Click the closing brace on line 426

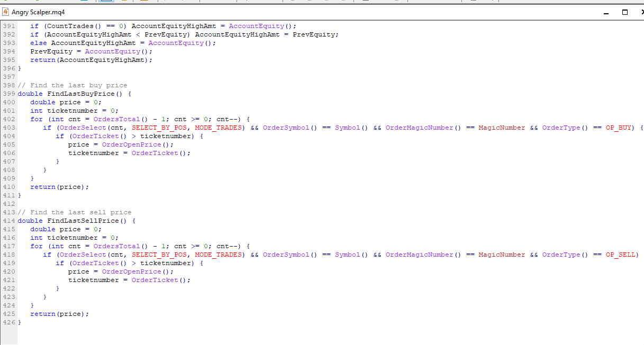tap(20, 322)
